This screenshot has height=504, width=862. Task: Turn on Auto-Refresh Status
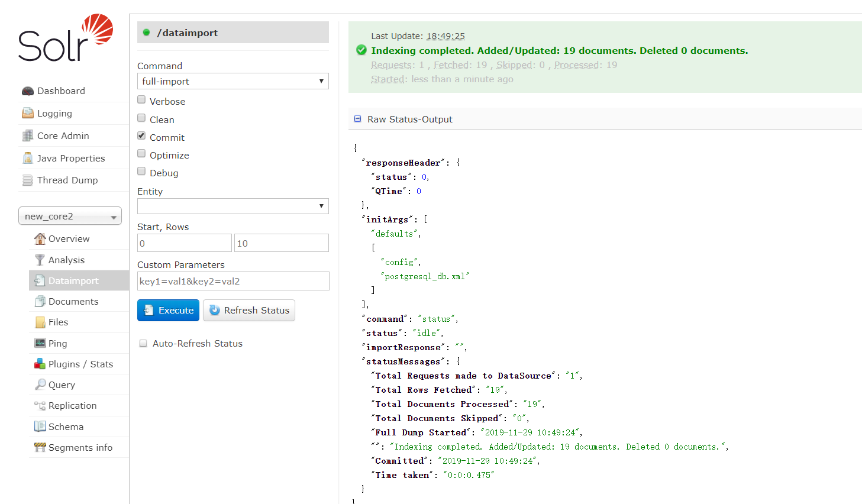(143, 343)
